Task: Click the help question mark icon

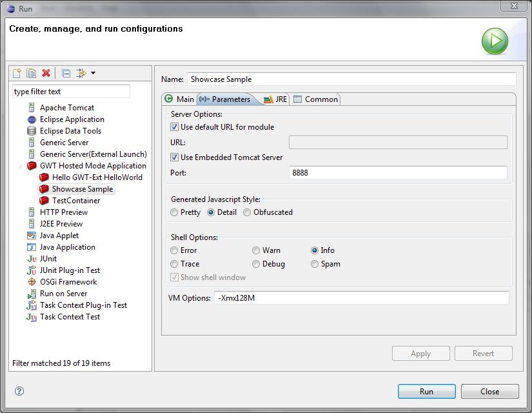Action: 19,391
